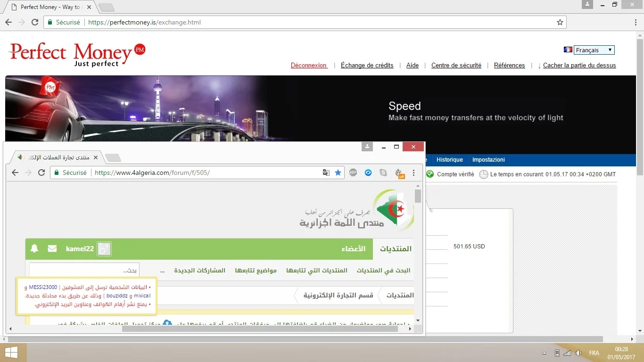Open the Centre de sécurité link
The height and width of the screenshot is (362, 644).
[x=456, y=66]
